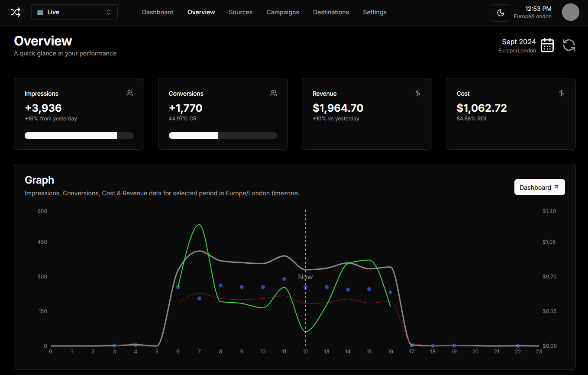Click the Sept 2024 date label
Viewport: 588px width, 375px height.
519,42
